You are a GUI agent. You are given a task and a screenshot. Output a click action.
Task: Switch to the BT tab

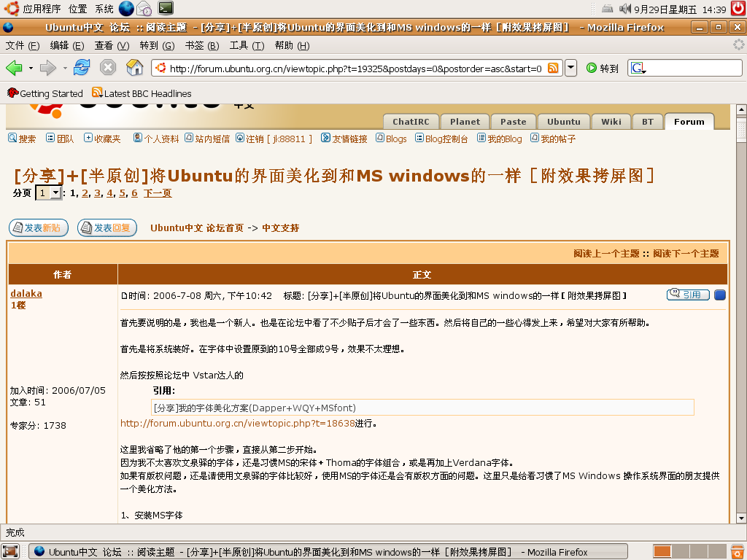648,122
